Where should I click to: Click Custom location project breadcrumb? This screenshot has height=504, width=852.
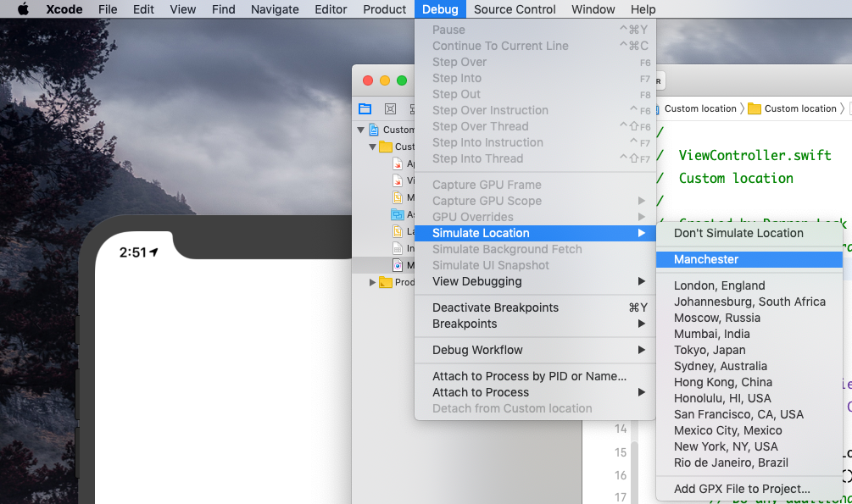click(700, 108)
